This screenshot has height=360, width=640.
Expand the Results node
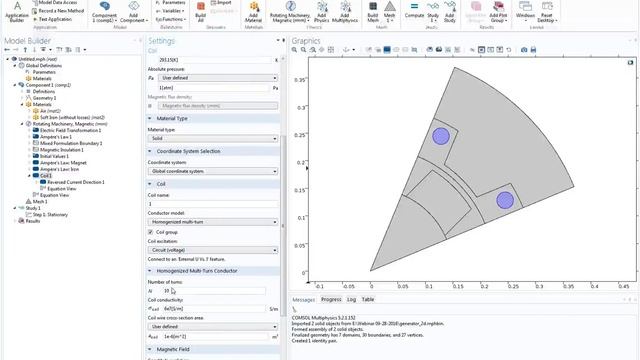15,221
